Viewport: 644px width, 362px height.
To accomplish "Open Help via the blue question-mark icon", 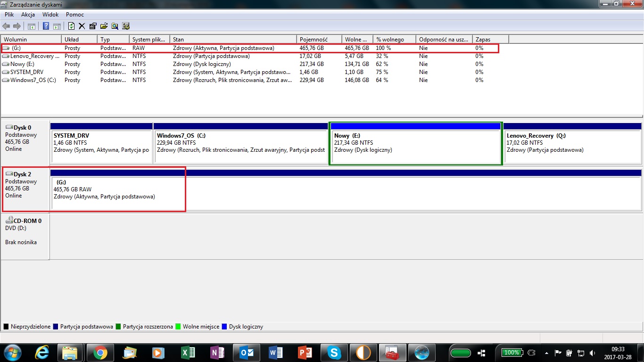I will 46,26.
